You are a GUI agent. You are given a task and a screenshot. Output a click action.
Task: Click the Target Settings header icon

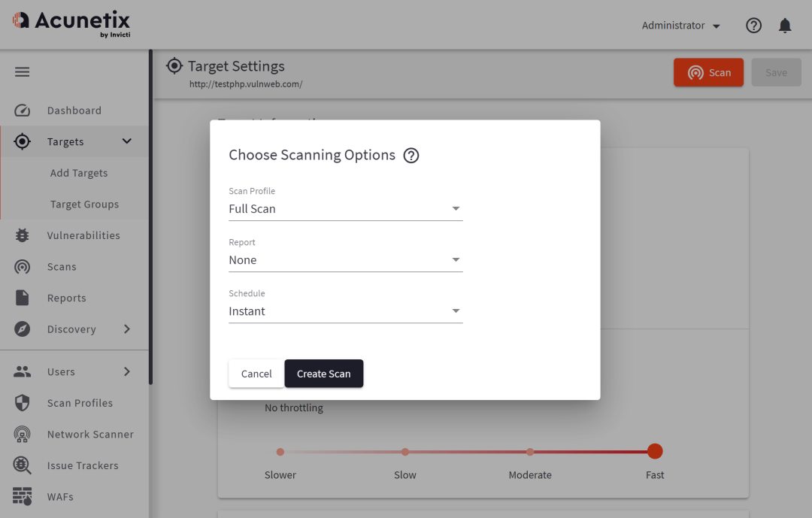tap(174, 66)
